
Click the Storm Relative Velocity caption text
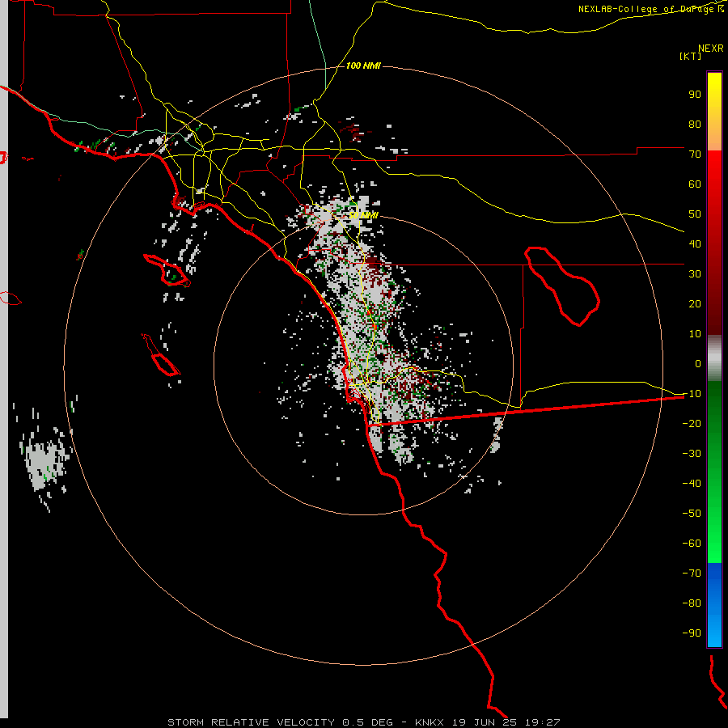click(363, 722)
